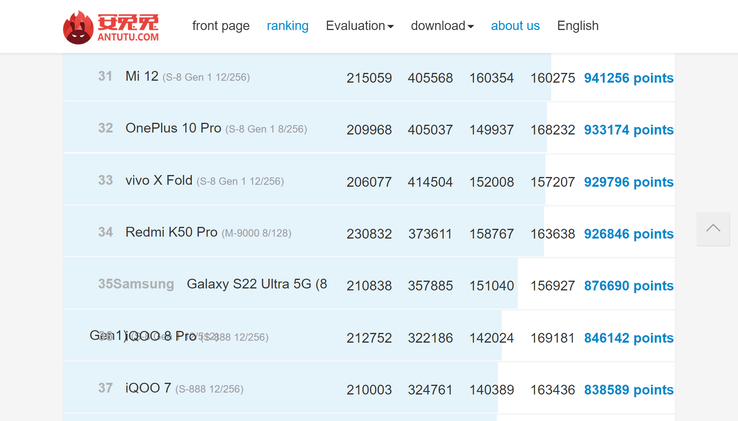The height and width of the screenshot is (421, 738).
Task: Click rank number 33
Action: (105, 180)
